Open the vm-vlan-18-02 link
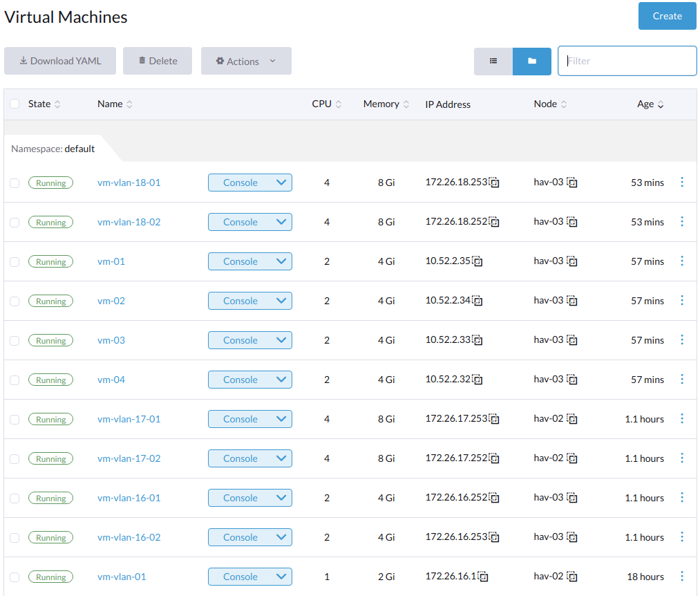700x596 pixels. coord(129,222)
